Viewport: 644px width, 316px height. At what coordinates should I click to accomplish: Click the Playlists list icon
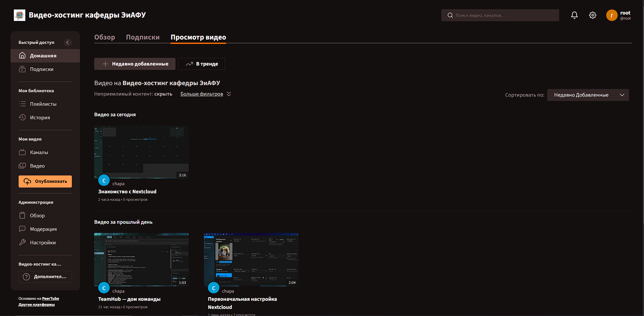(22, 104)
